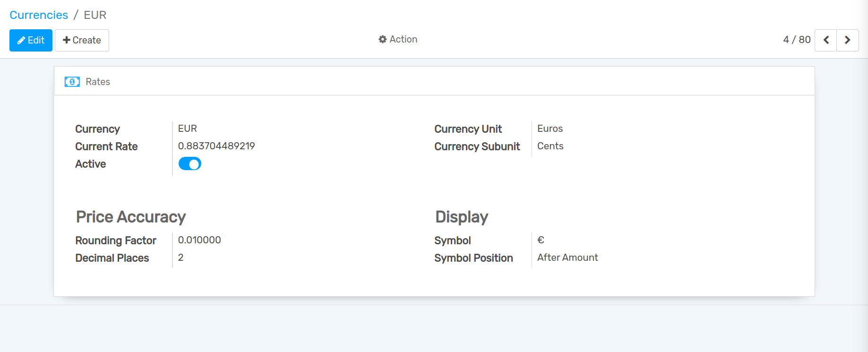This screenshot has width=868, height=352.
Task: Go to next record with right chevron
Action: click(x=847, y=40)
